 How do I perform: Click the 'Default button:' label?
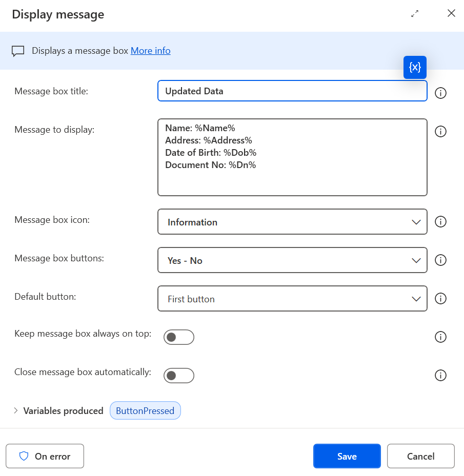[45, 296]
